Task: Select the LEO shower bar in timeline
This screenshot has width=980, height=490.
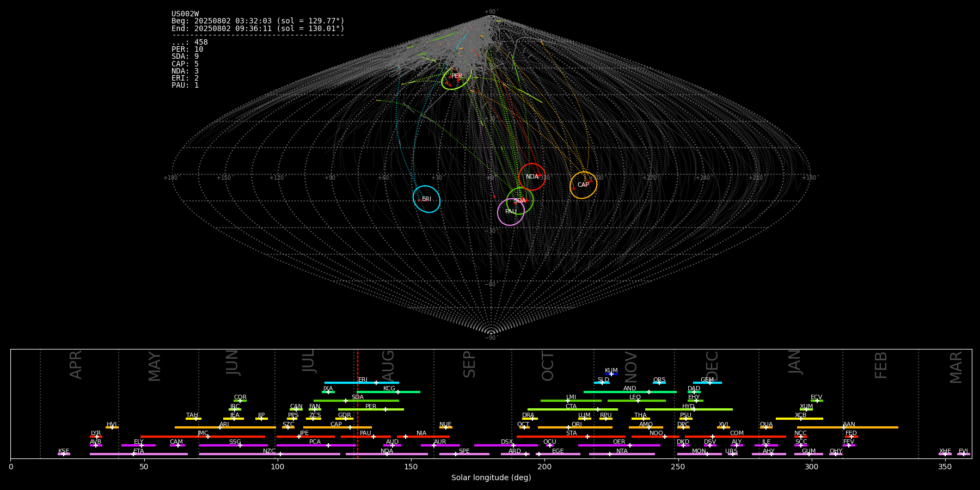Action: (x=636, y=401)
